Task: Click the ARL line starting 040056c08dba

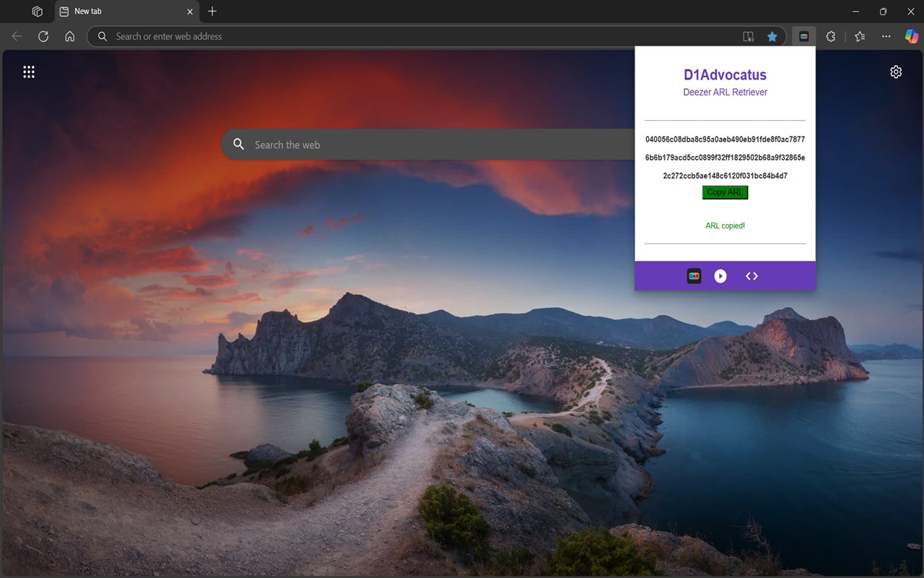Action: point(725,139)
